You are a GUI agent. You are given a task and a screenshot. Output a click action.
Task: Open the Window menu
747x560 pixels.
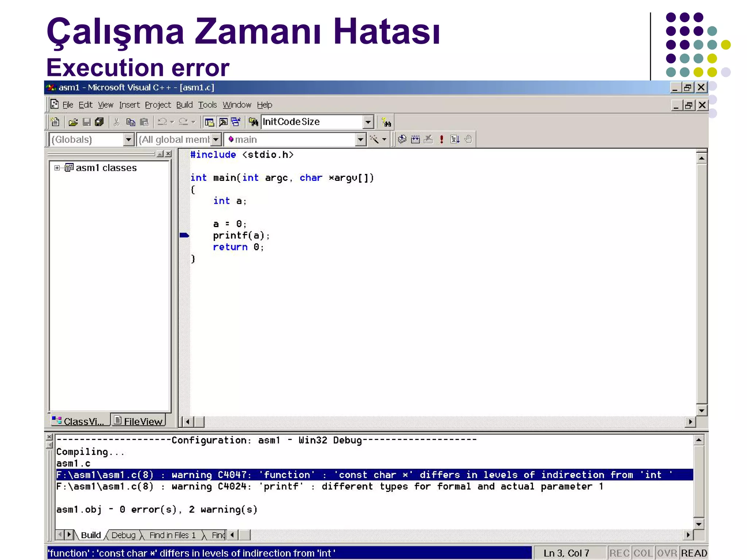[237, 105]
